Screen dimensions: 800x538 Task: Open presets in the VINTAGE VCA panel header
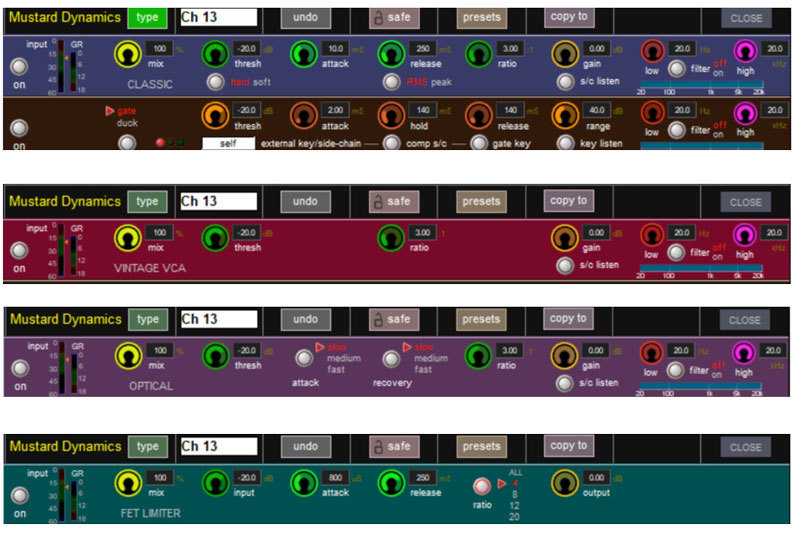481,202
